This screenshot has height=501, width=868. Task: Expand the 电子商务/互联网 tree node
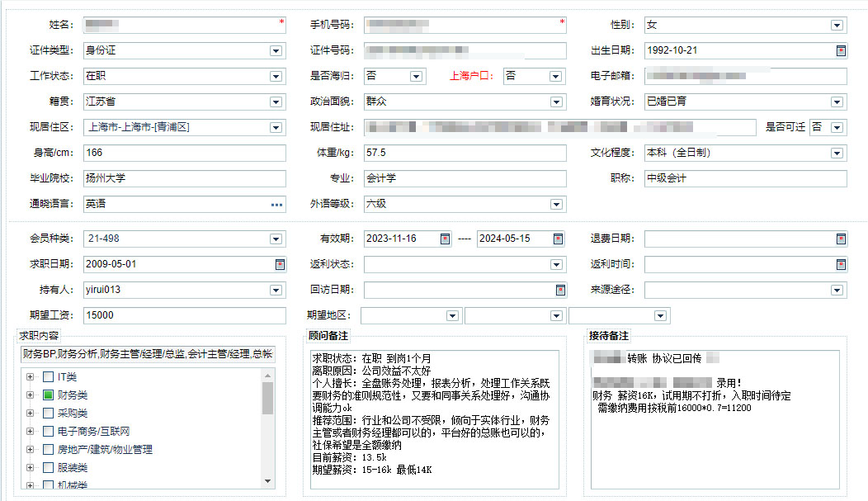coord(30,431)
